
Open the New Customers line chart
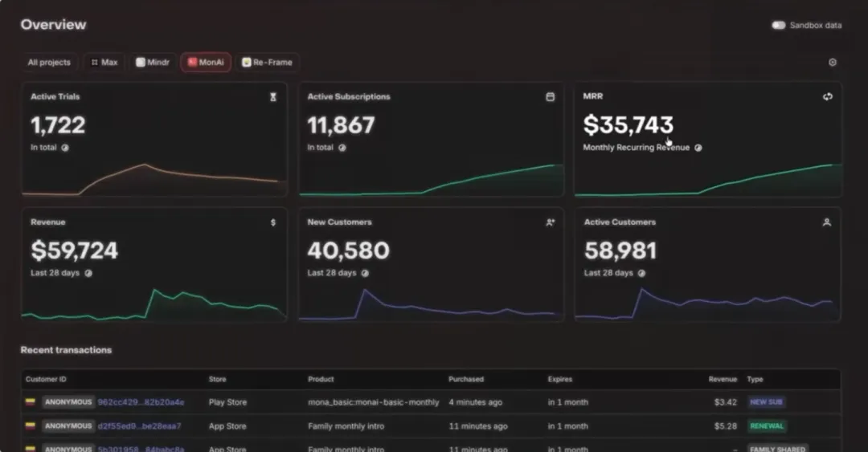pos(432,304)
